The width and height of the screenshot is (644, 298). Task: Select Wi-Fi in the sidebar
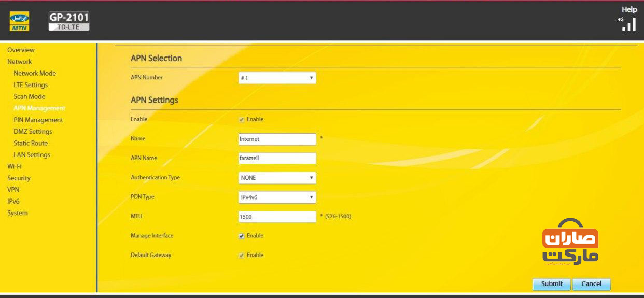point(15,166)
